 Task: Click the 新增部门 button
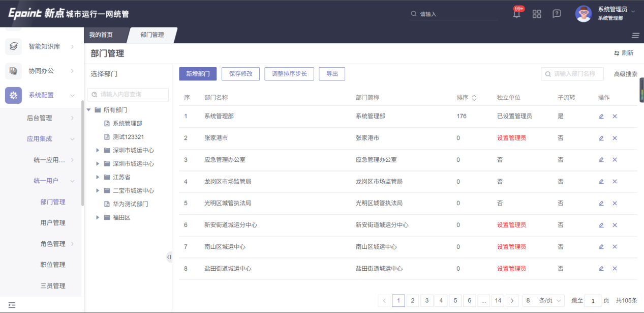(x=198, y=74)
